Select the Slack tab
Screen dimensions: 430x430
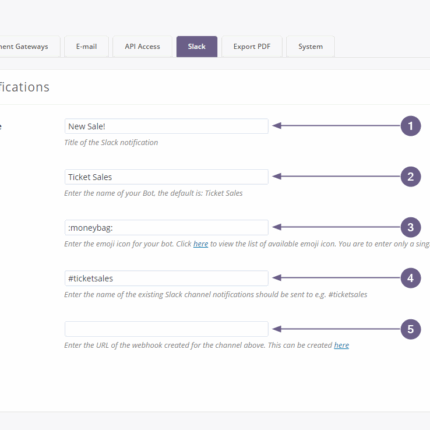click(x=197, y=47)
